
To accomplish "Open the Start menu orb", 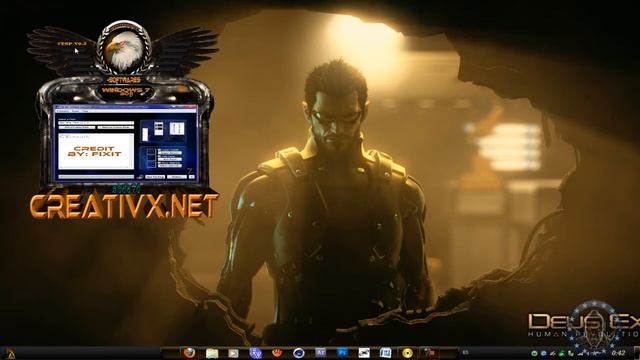I will click(x=9, y=353).
